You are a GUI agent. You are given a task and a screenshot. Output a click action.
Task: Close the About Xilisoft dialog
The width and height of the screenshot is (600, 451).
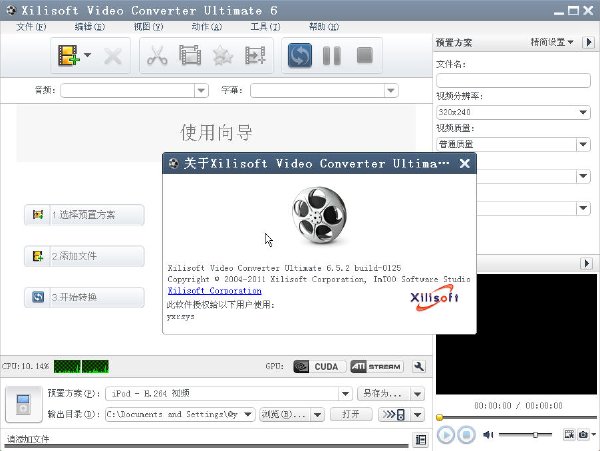coord(465,163)
